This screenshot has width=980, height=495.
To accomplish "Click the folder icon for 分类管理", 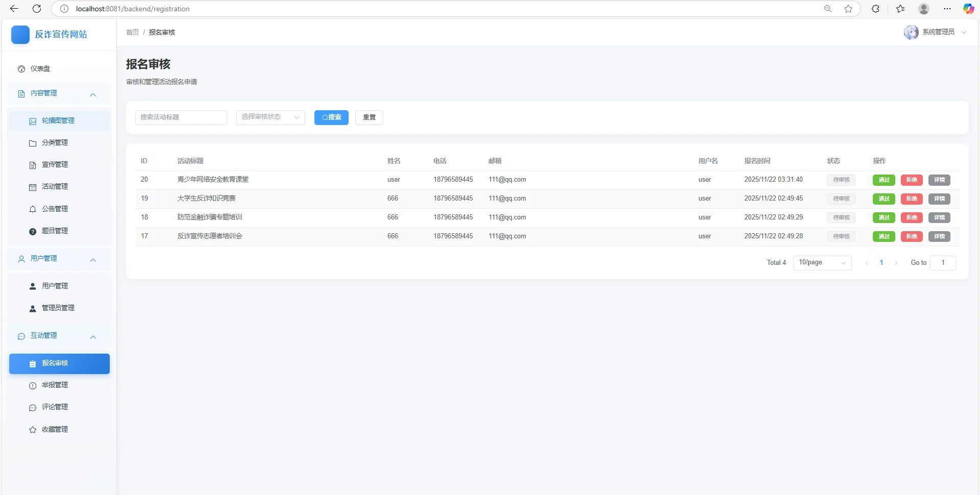I will pos(33,143).
